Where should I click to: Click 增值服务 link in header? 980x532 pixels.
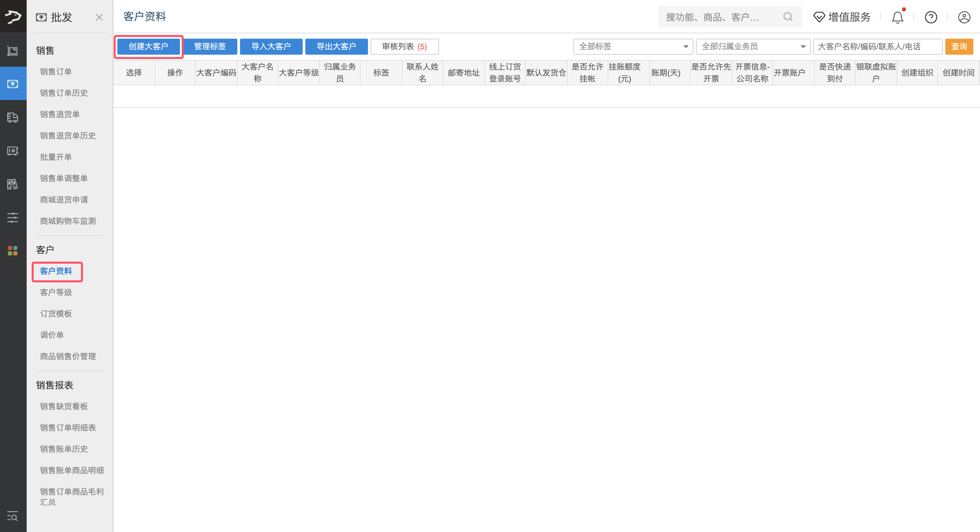[842, 17]
